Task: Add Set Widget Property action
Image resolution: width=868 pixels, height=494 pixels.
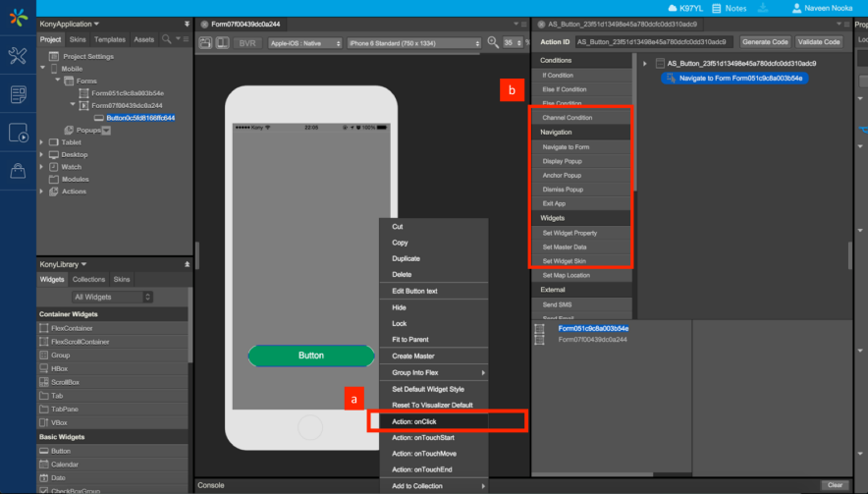Action: click(582, 233)
